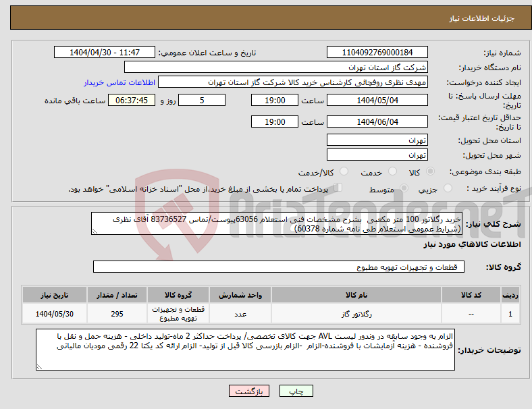Select the جزیی purchase type radio
This screenshot has width=532, height=409.
tap(448, 188)
